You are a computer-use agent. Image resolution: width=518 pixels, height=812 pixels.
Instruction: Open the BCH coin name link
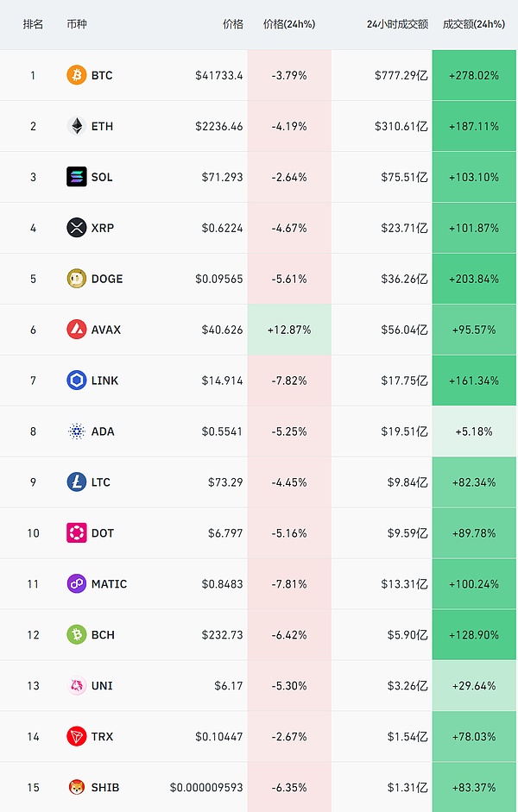103,635
